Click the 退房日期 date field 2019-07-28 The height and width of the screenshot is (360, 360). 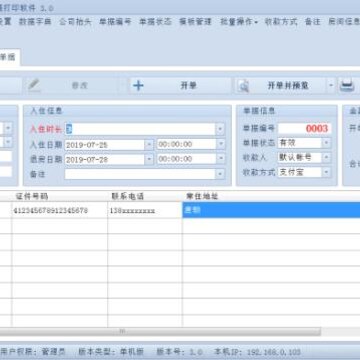104,159
